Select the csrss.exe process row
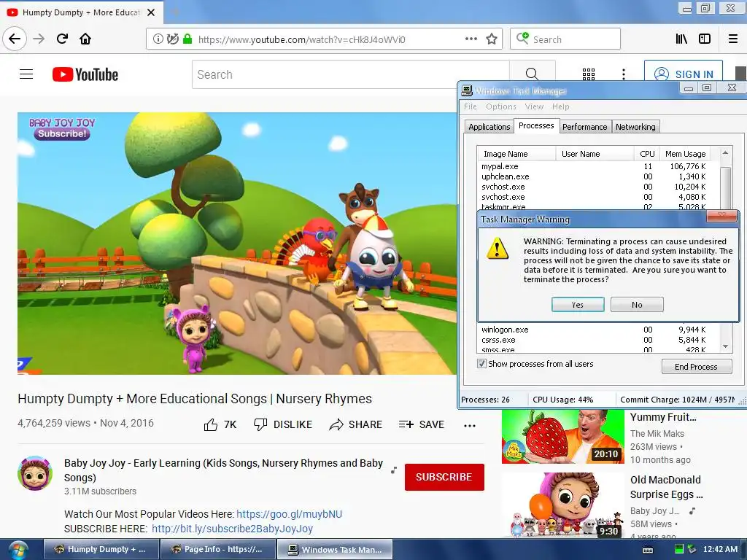 pyautogui.click(x=594, y=340)
